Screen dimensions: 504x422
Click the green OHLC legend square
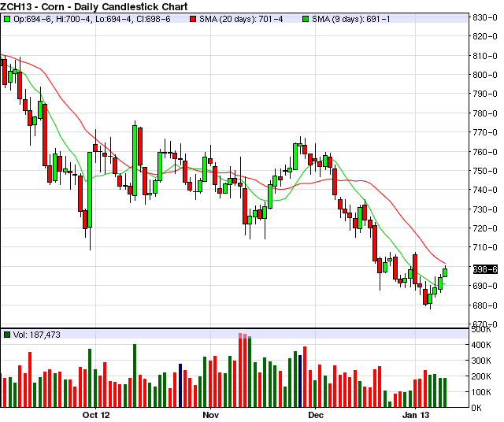coord(7,19)
